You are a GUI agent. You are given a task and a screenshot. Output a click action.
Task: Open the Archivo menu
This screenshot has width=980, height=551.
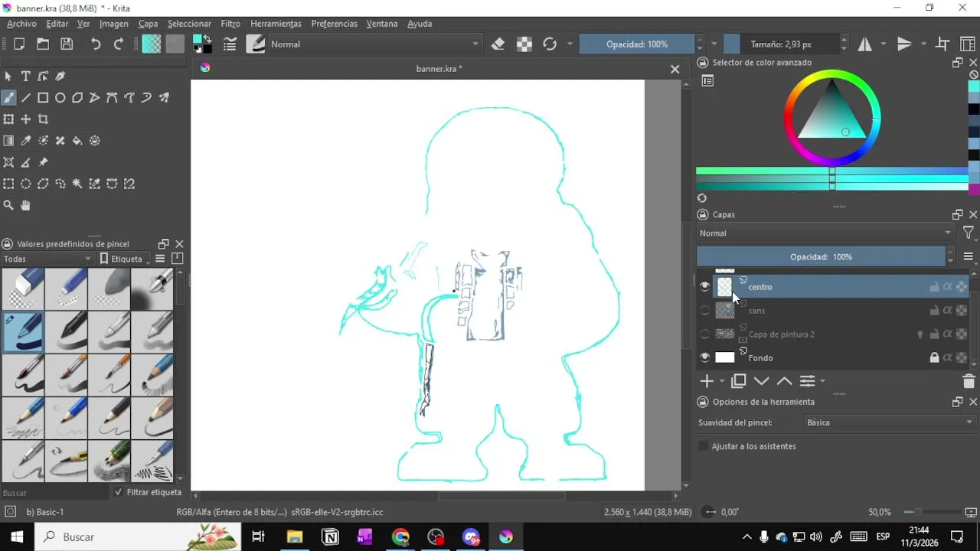click(x=21, y=24)
